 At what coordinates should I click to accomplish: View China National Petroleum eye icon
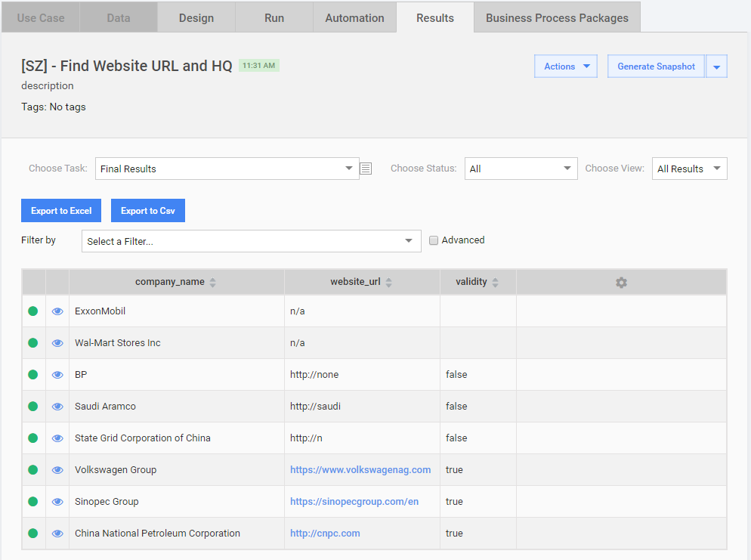(57, 534)
